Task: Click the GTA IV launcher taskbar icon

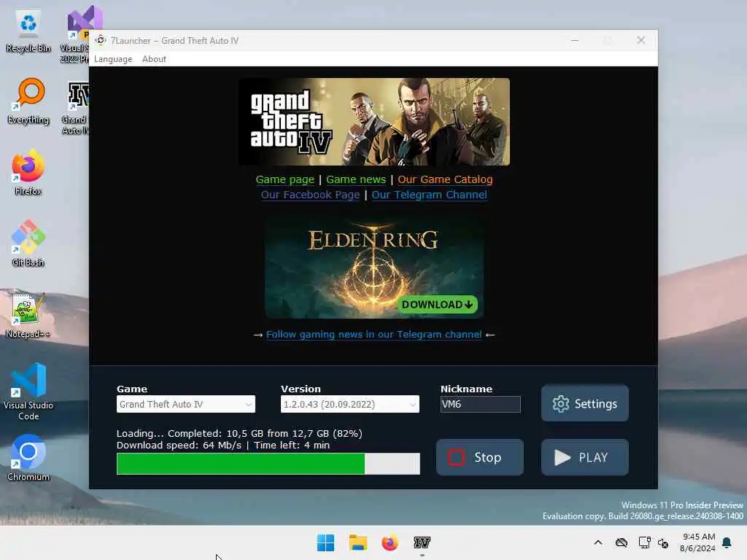Action: click(422, 542)
